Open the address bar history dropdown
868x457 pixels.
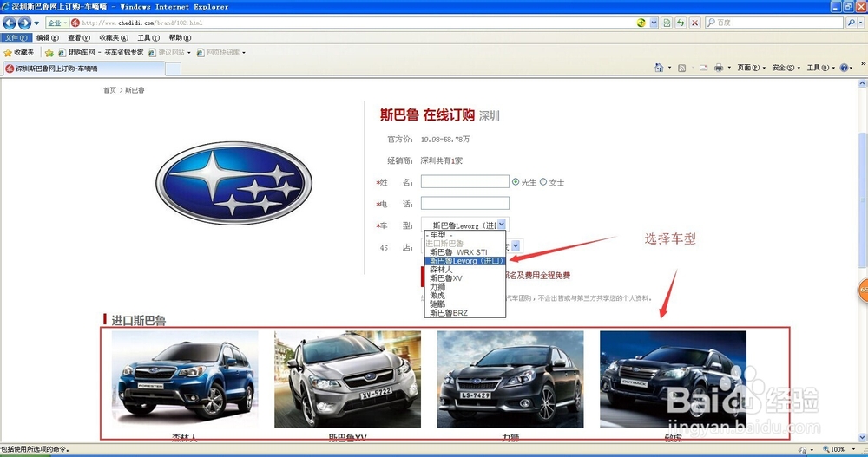tap(654, 23)
